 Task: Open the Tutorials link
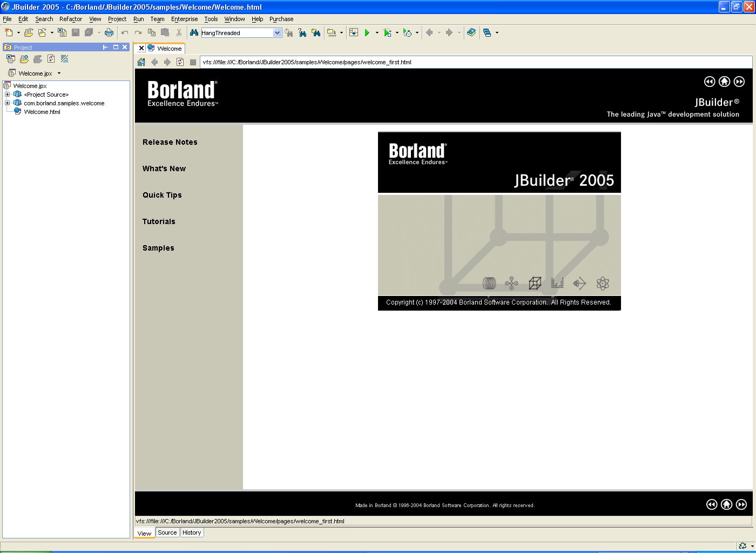tap(159, 221)
